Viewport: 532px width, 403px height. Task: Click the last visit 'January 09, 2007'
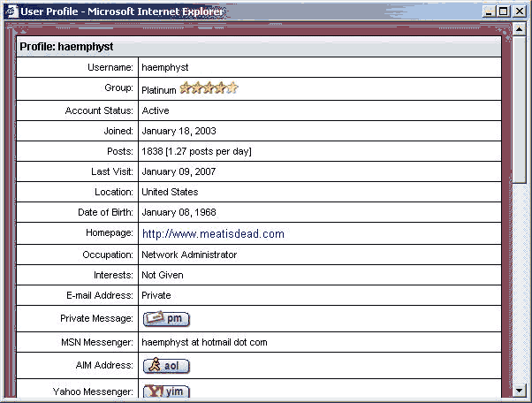[x=179, y=171]
